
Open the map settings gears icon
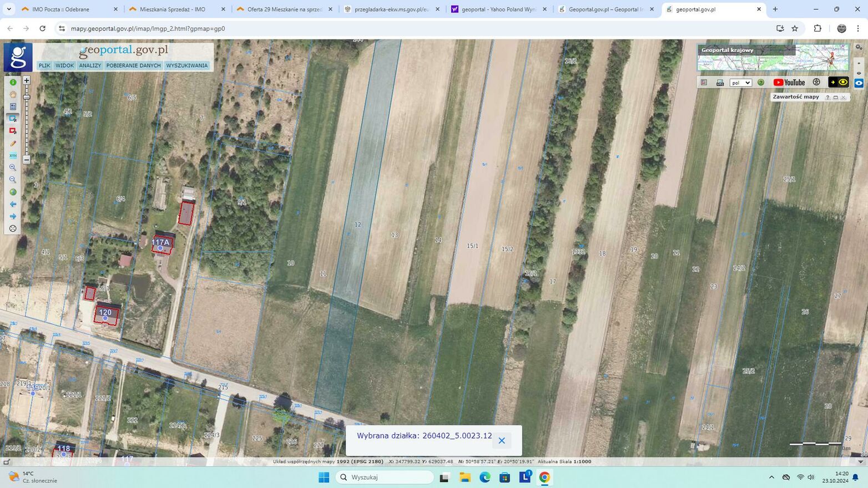(859, 47)
